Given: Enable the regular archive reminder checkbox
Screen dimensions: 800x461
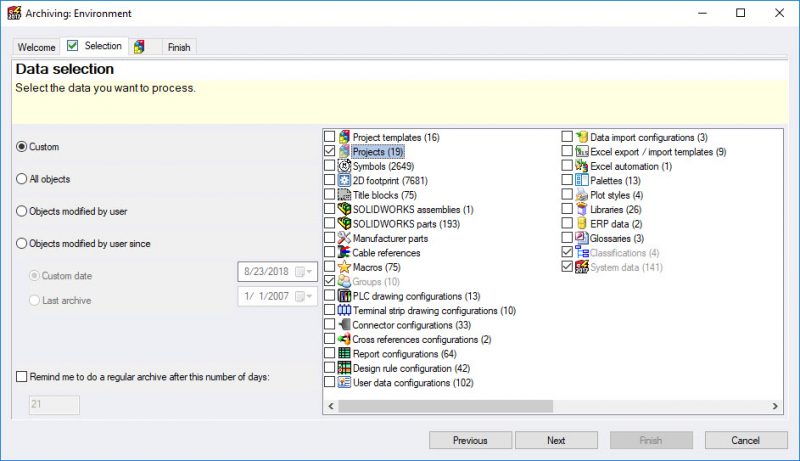Looking at the screenshot, I should (21, 376).
